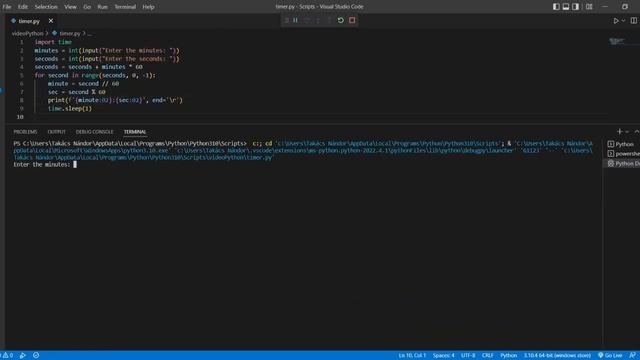This screenshot has height=360, width=640.
Task: Open the Terminal menu
Action: pyautogui.click(x=125, y=7)
